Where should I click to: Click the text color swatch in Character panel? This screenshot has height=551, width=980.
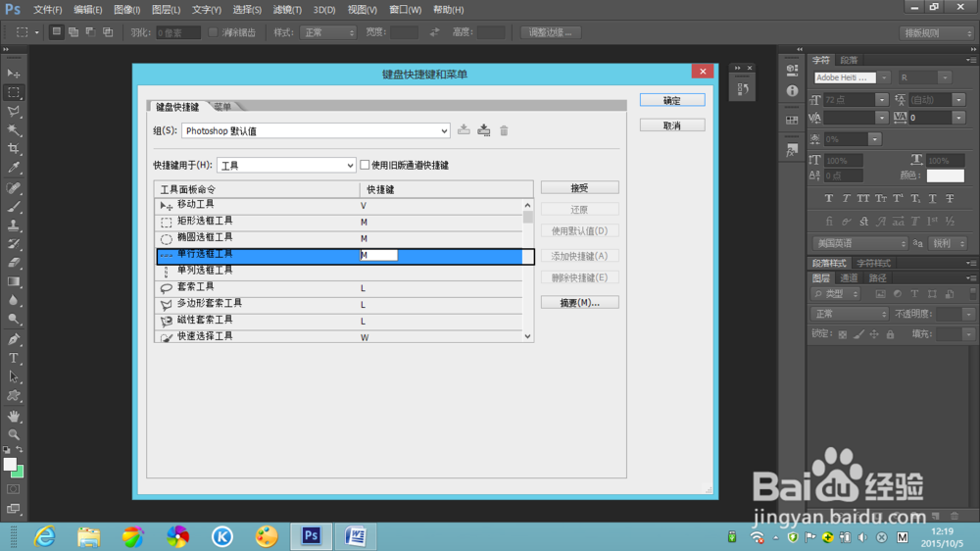(945, 175)
